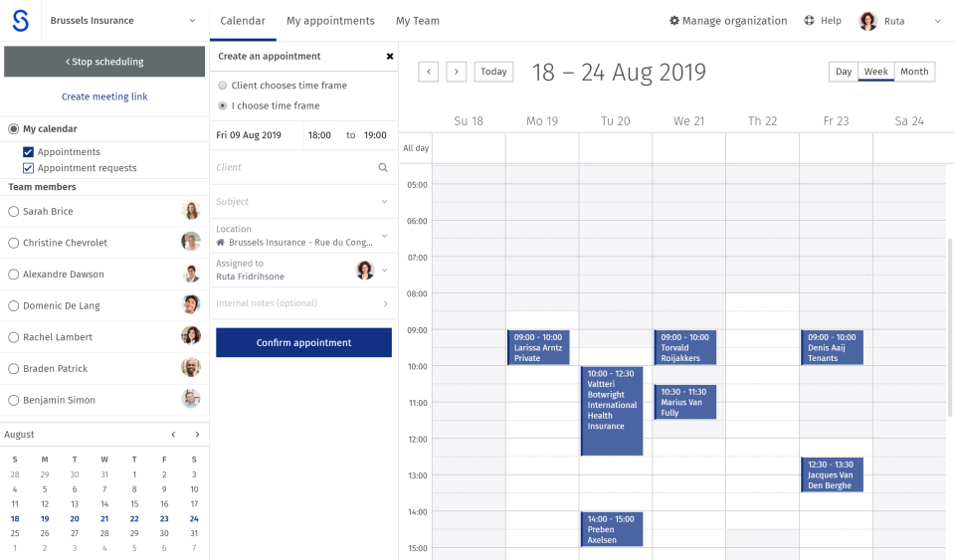Toggle the Appointments checkbox
This screenshot has width=955, height=560.
point(28,152)
